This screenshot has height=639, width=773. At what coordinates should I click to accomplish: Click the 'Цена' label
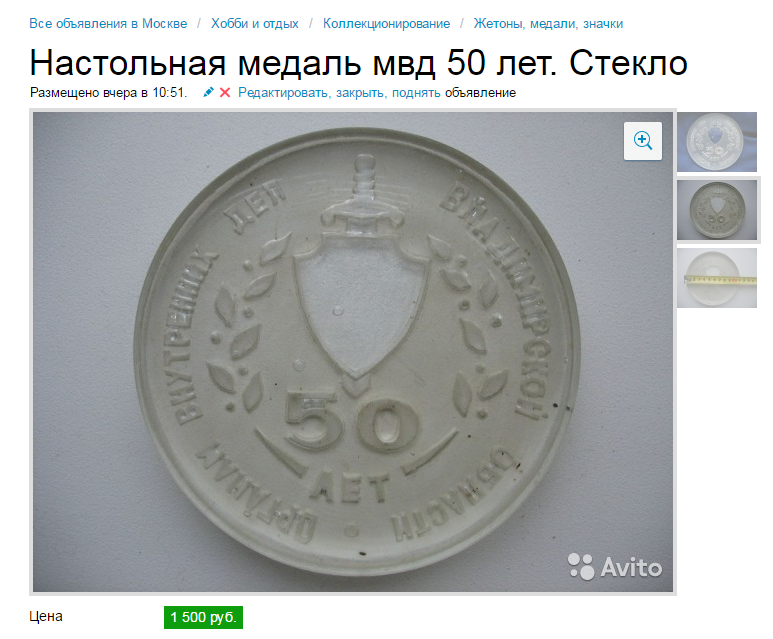(46, 616)
